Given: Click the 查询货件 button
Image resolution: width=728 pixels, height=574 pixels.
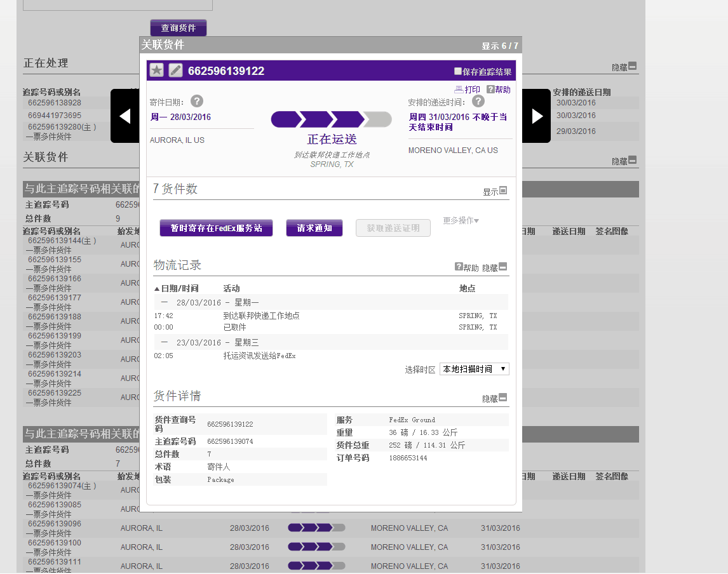Looking at the screenshot, I should pyautogui.click(x=179, y=28).
